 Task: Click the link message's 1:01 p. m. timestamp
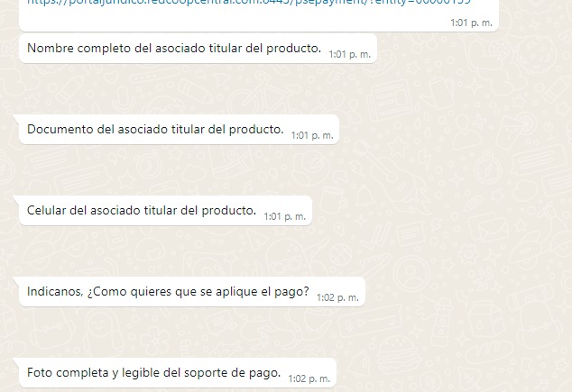click(x=471, y=23)
